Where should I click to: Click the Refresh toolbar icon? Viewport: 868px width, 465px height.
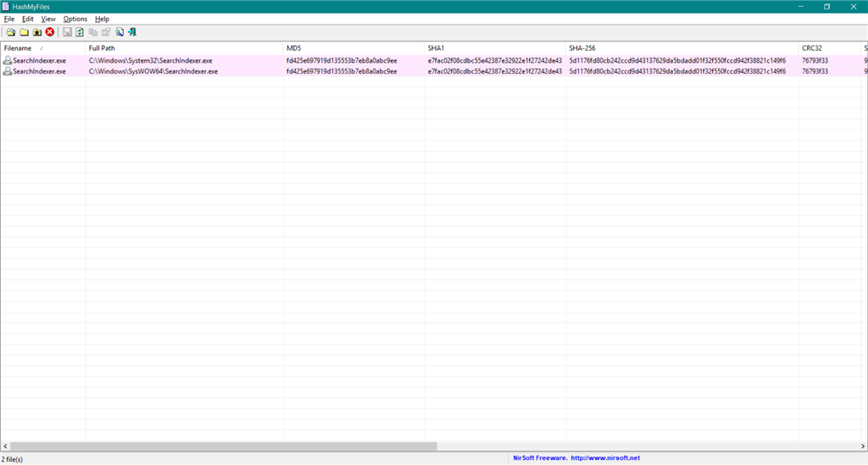click(80, 32)
